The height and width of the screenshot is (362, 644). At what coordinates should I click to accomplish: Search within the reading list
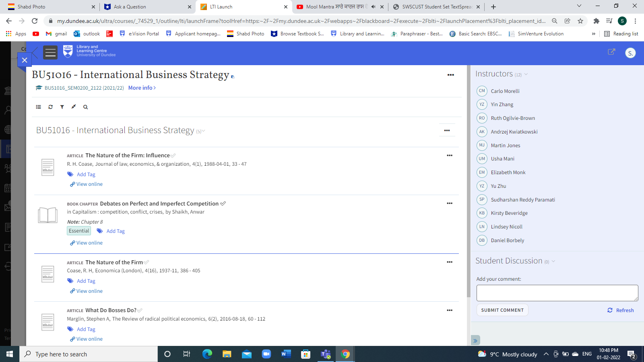85,107
